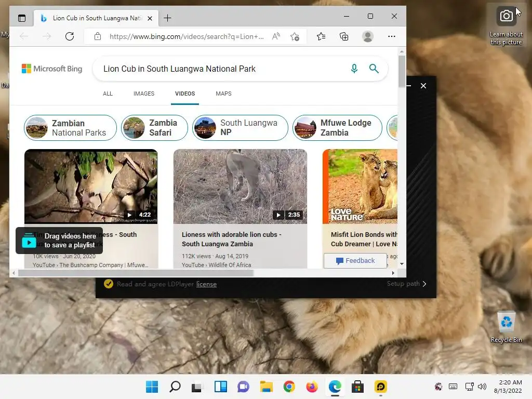Viewport: 532px width, 399px height.
Task: Click the horizontal scrollbar right arrow
Action: point(393,273)
